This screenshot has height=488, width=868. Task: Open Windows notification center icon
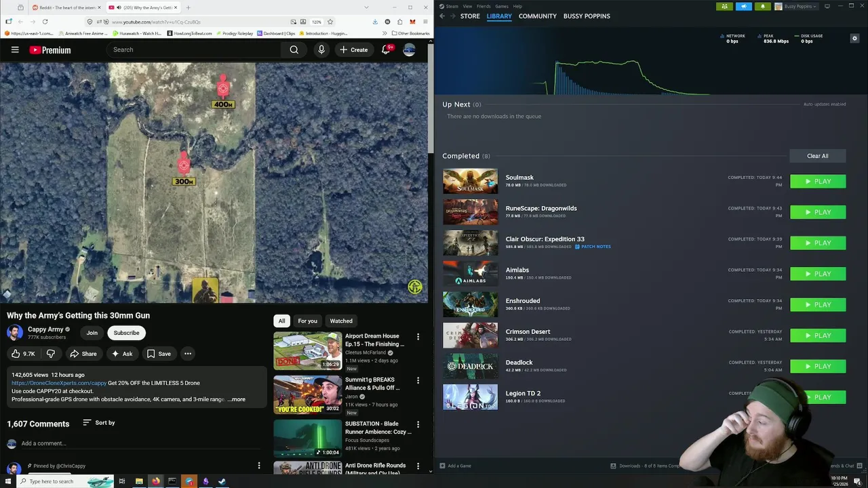[858, 481]
